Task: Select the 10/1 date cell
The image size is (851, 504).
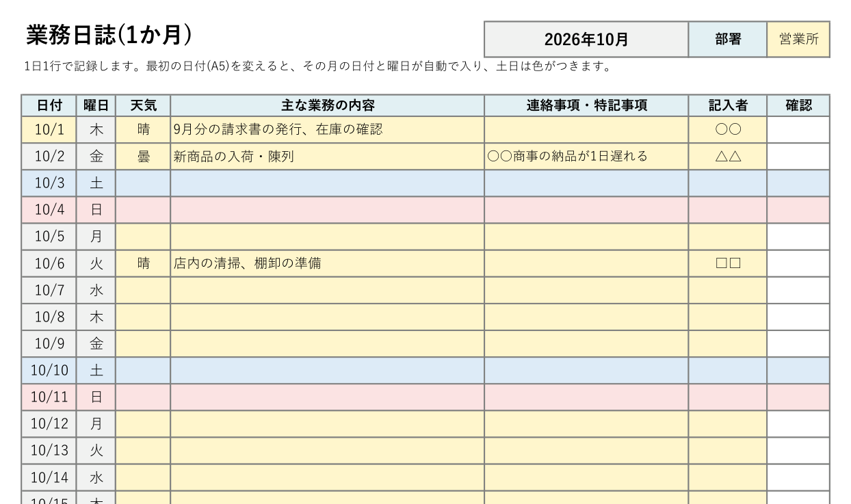Action: coord(49,129)
